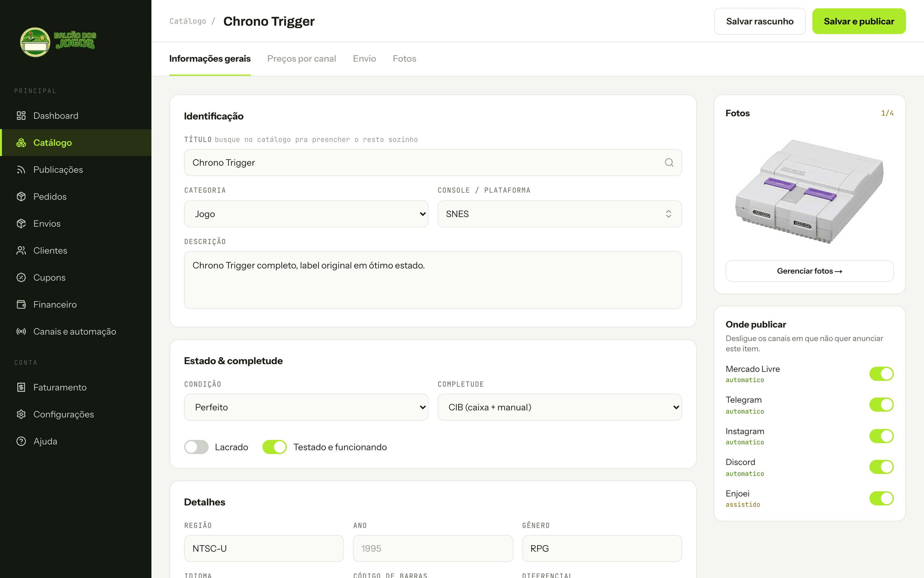Disable the Mercado Livre channel toggle

[x=881, y=373]
